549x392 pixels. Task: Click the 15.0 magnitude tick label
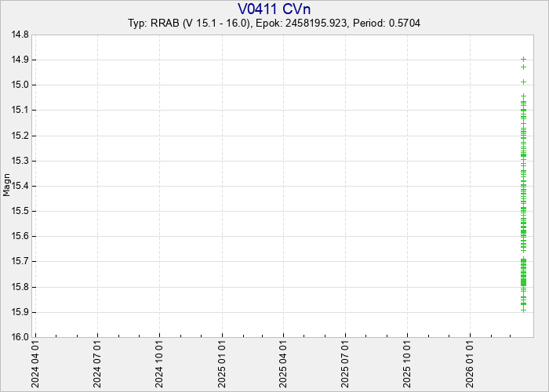pyautogui.click(x=20, y=85)
